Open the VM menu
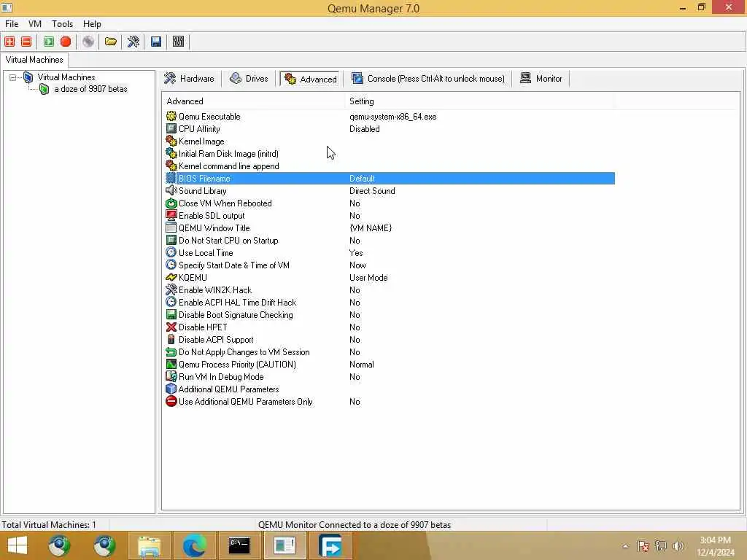 35,24
